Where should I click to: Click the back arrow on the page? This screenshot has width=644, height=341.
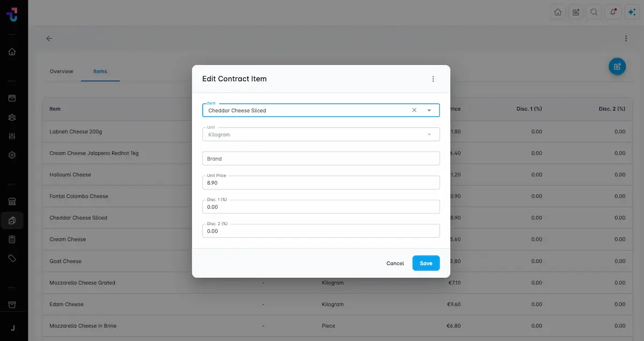point(49,39)
